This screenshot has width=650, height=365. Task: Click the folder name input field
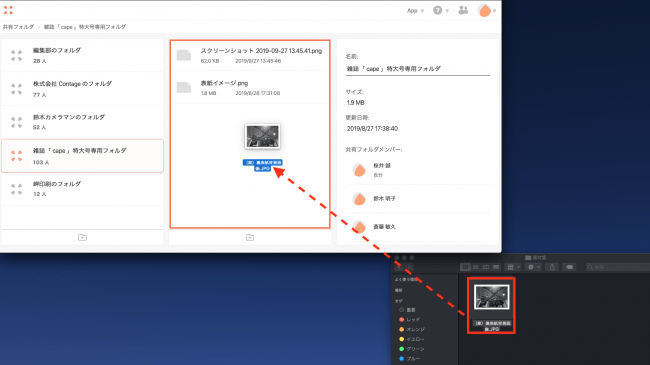tap(417, 69)
